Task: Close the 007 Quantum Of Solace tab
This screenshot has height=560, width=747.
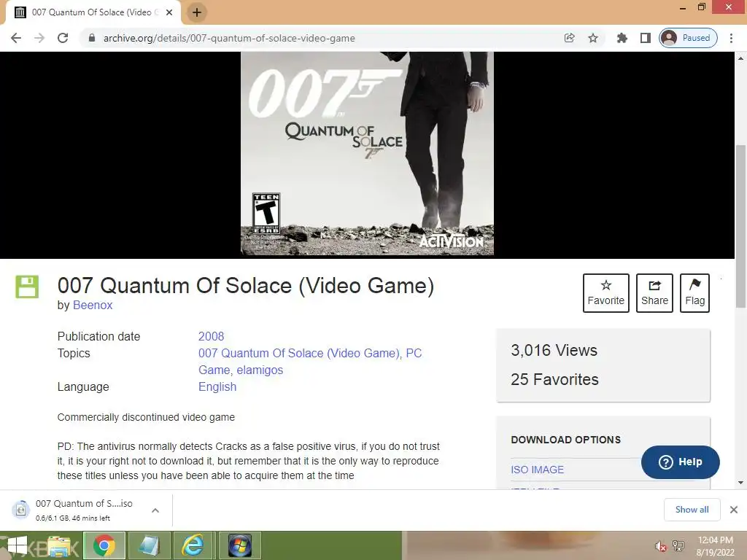Action: coord(169,12)
